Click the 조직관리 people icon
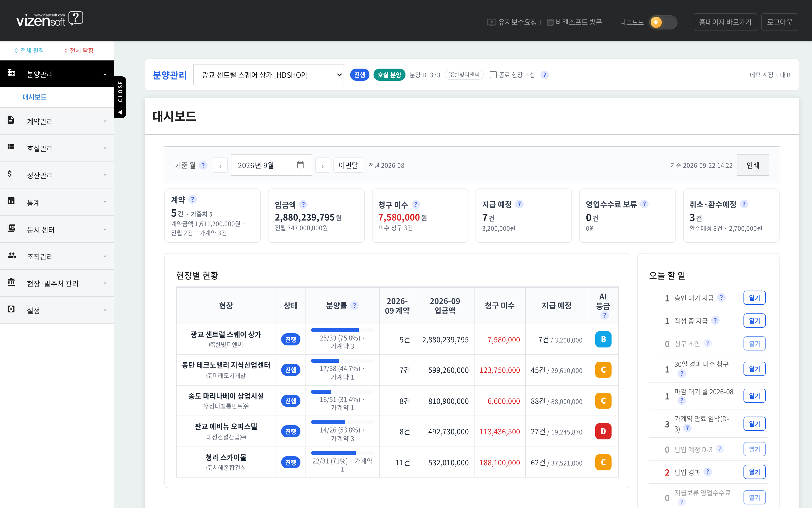 click(12, 255)
